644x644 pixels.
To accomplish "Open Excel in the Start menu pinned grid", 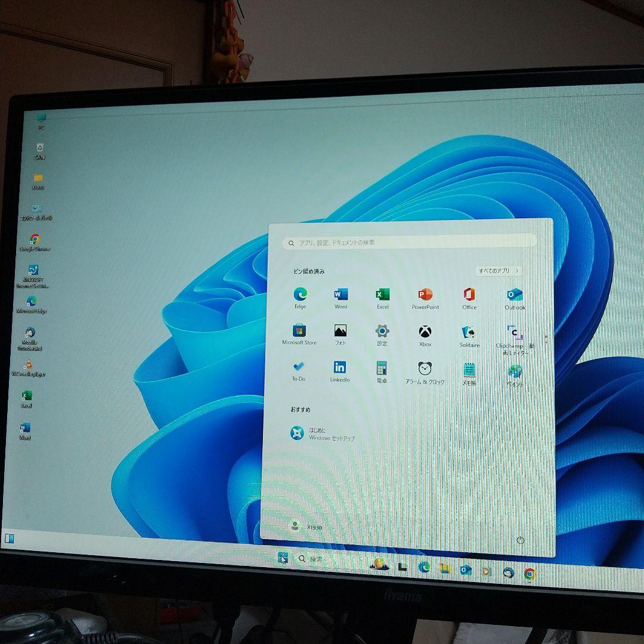I will click(382, 298).
